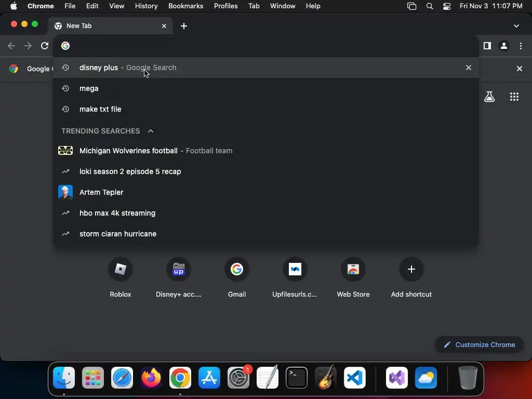Image resolution: width=532 pixels, height=399 pixels.
Task: Open the Upfilesurls shortcut
Action: pos(295,277)
